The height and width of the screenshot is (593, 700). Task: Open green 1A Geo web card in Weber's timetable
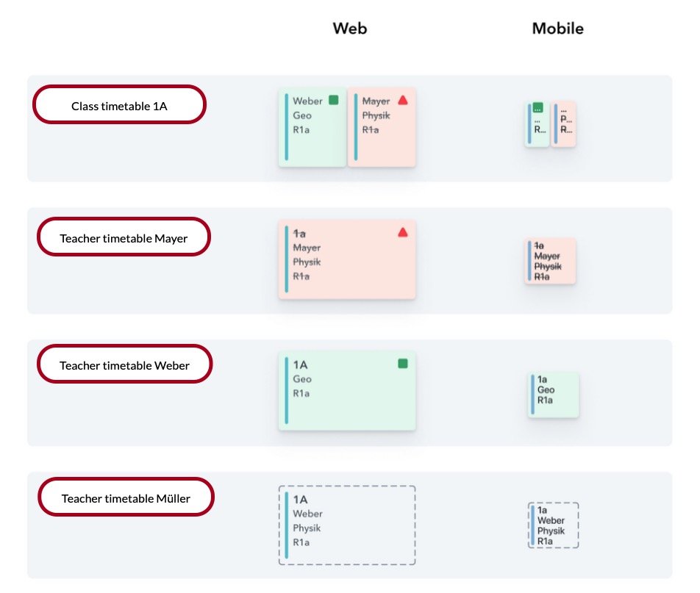(347, 391)
